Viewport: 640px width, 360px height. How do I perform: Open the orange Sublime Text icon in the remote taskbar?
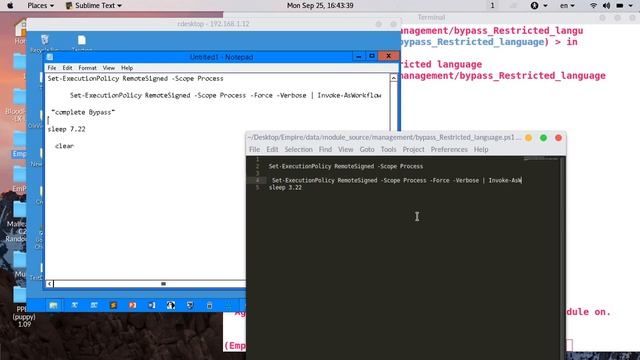click(113, 305)
